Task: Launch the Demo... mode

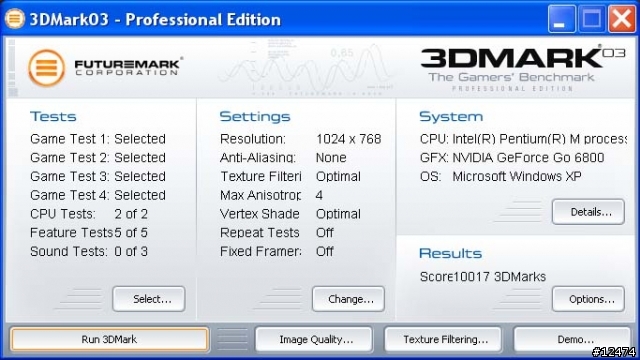Action: pyautogui.click(x=572, y=339)
